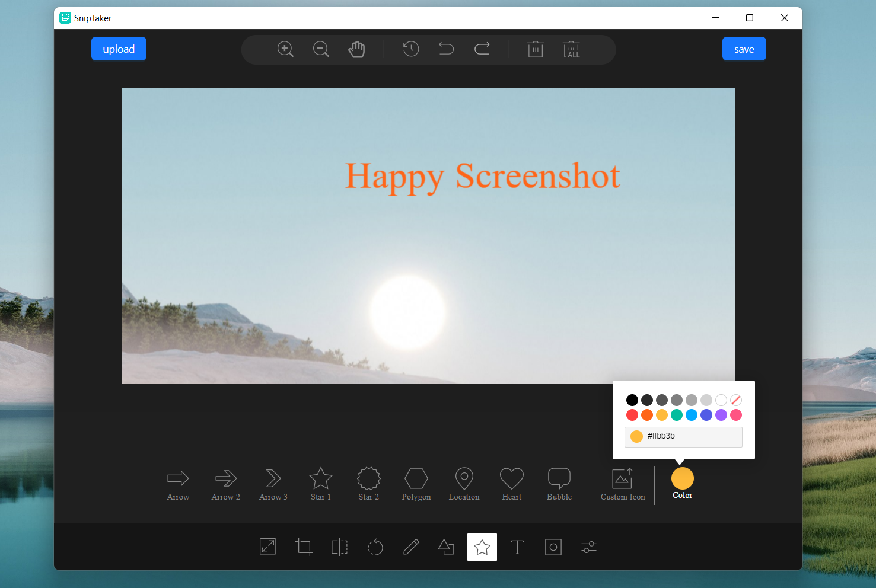Screen dimensions: 876x588
Task: Select the shapes tool in bottom toolbar
Action: (446, 547)
